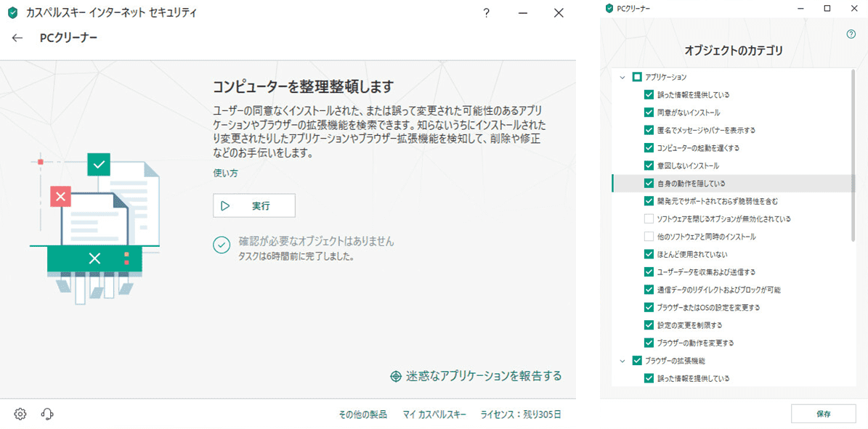Run the scan with the 実行 button
868x429 pixels.
tap(254, 206)
